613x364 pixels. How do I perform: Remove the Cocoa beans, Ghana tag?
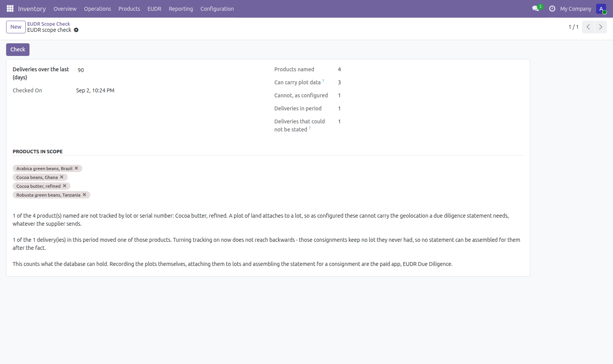pyautogui.click(x=62, y=177)
